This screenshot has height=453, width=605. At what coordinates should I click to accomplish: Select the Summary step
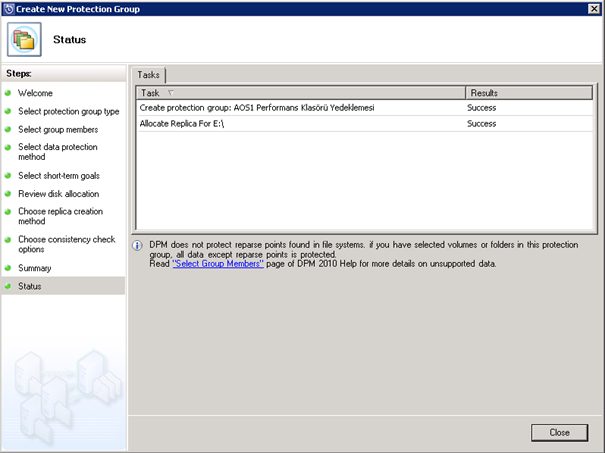pos(34,268)
